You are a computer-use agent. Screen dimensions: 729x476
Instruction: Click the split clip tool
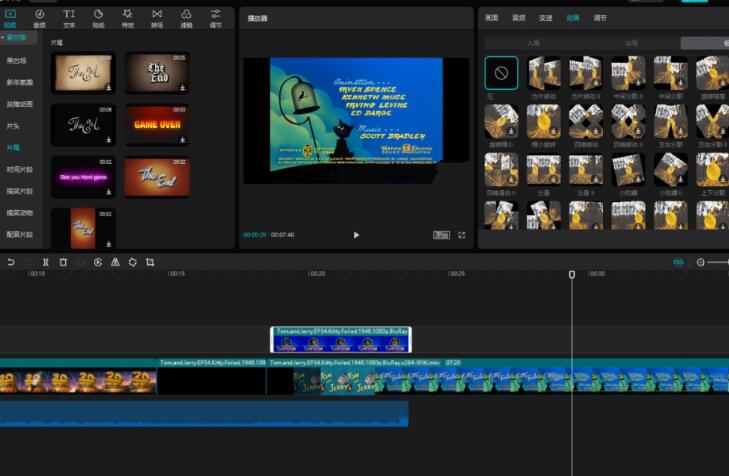[x=46, y=262]
